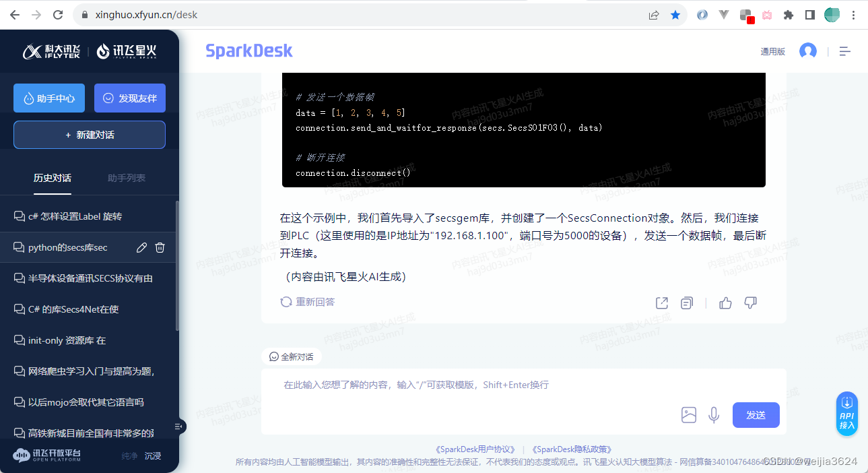868x473 pixels.
Task: Go forward in browser history
Action: pos(36,14)
